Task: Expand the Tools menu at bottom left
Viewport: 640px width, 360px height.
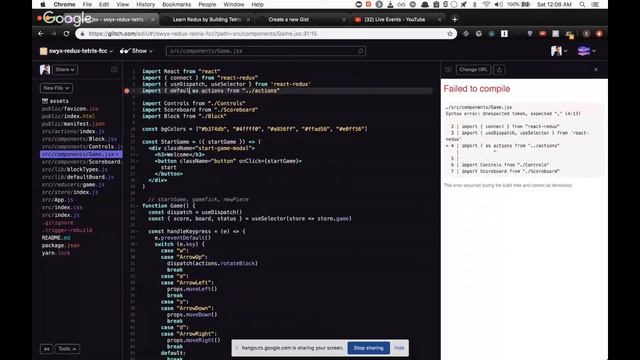Action: 67,349
